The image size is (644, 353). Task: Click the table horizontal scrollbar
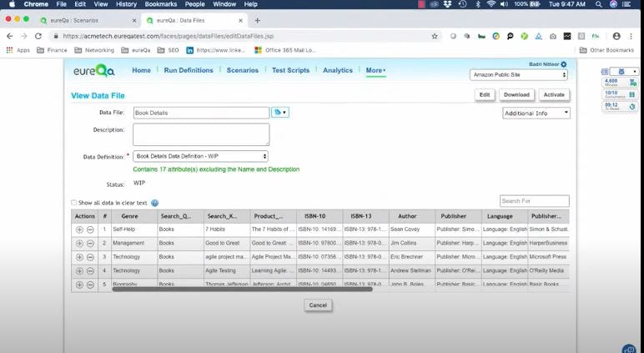pos(242,290)
